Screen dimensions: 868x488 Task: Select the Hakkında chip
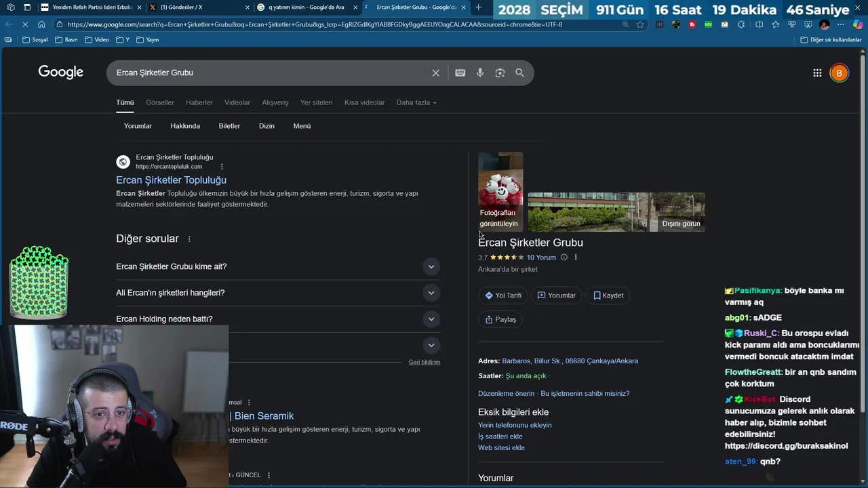coord(185,126)
